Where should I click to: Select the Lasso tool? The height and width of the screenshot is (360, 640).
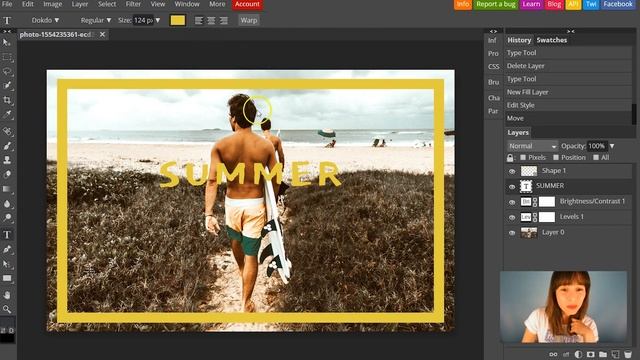coord(7,72)
